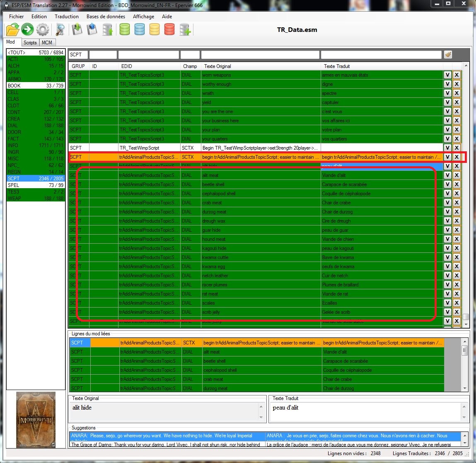Clear filters with the brush icon
This screenshot has height=463, width=476.
[447, 54]
